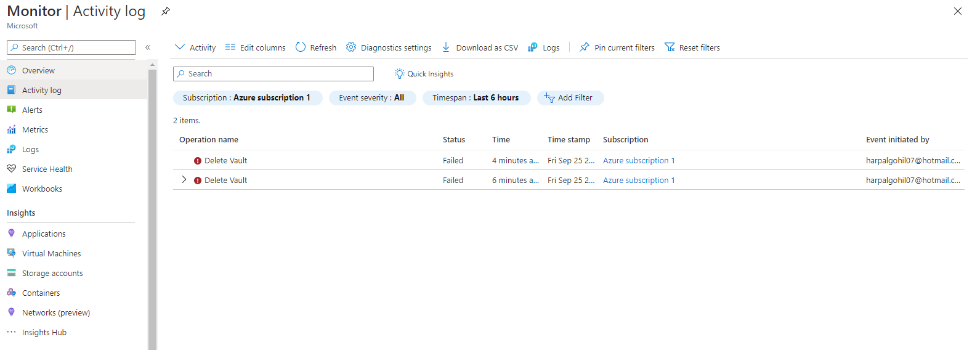Click the activity log Search field
This screenshot has width=980, height=350.
click(x=273, y=74)
